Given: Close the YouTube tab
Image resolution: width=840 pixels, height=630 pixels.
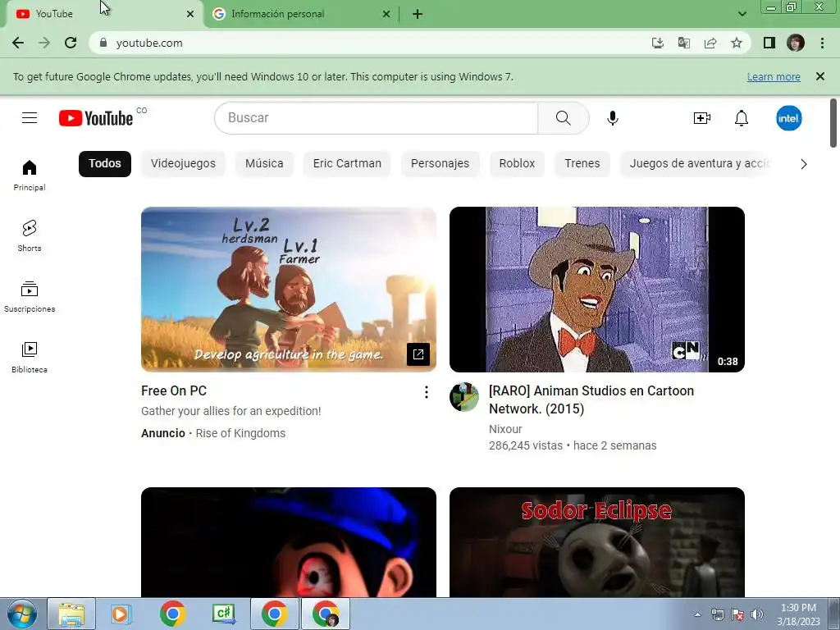Looking at the screenshot, I should [189, 14].
